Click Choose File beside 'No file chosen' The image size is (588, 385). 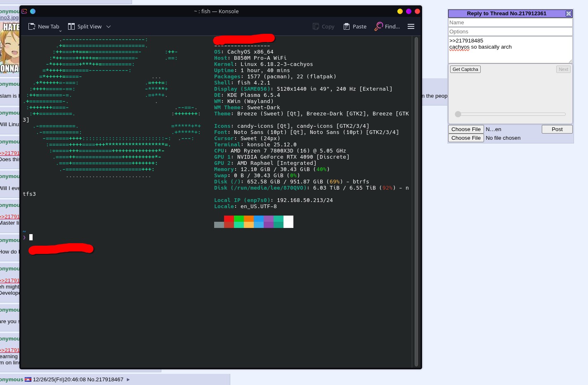pos(466,138)
